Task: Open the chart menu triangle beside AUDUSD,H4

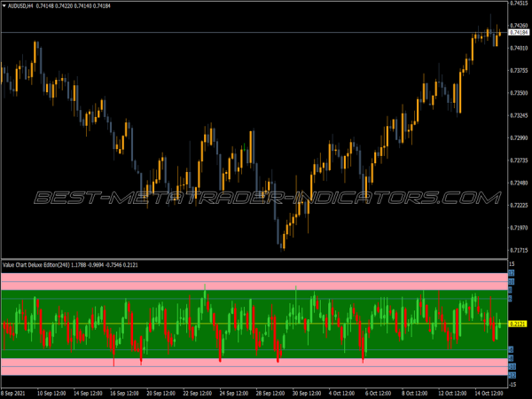Action: click(x=4, y=6)
